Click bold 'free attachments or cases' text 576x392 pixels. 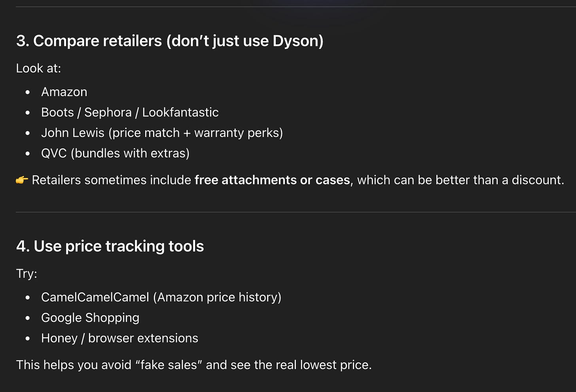(272, 180)
